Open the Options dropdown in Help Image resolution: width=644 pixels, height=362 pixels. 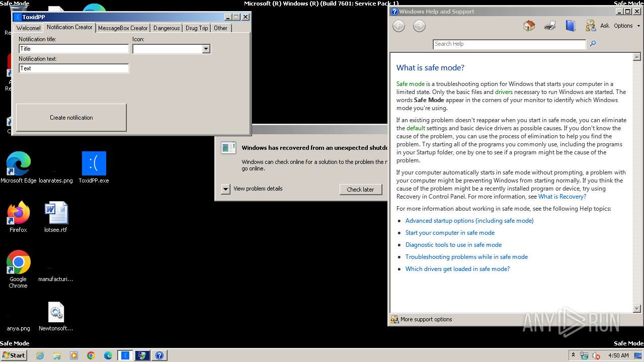pos(627,26)
